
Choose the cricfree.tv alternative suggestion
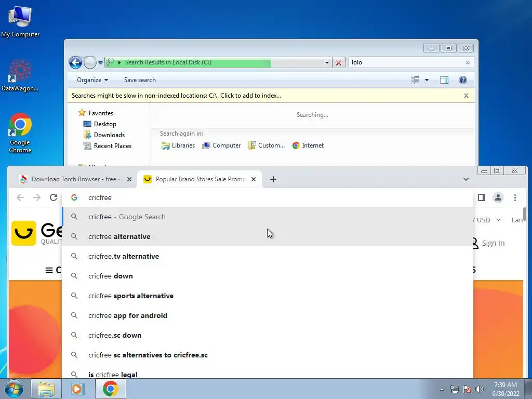(268, 256)
